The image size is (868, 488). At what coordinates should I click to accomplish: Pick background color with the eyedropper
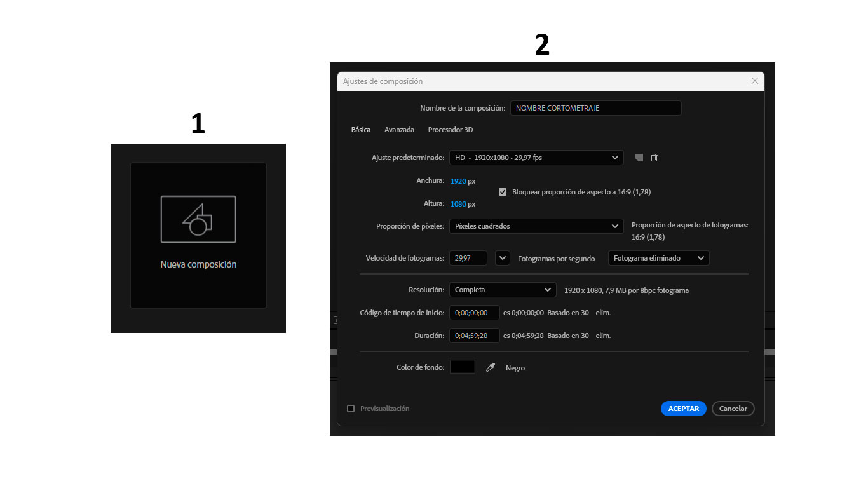(490, 367)
